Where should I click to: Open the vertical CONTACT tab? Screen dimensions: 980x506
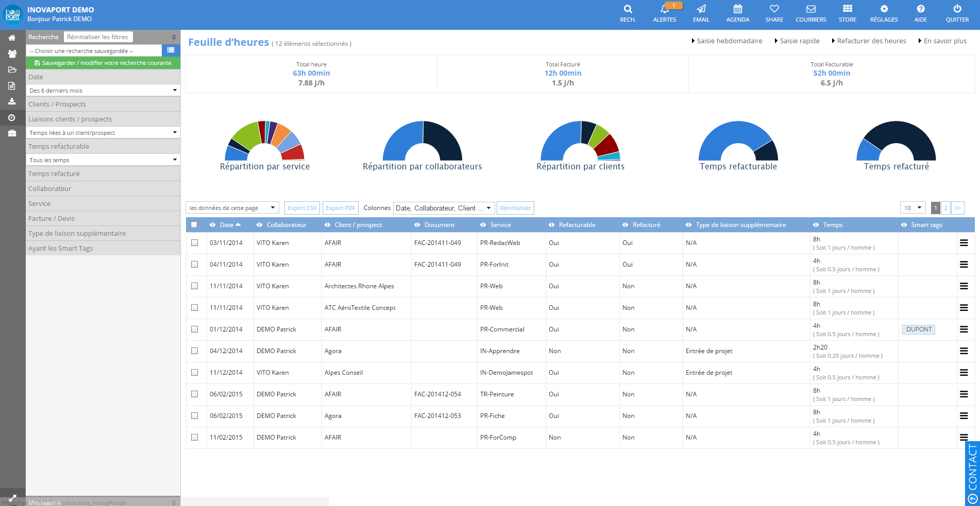click(973, 474)
